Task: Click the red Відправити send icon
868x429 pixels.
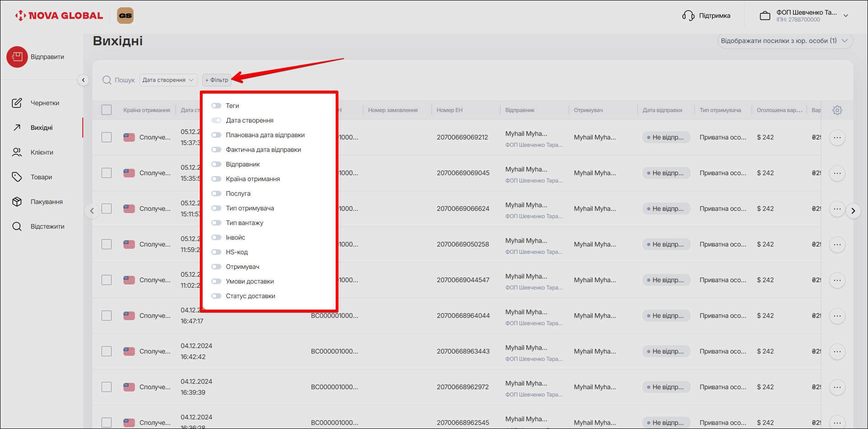Action: click(x=17, y=57)
